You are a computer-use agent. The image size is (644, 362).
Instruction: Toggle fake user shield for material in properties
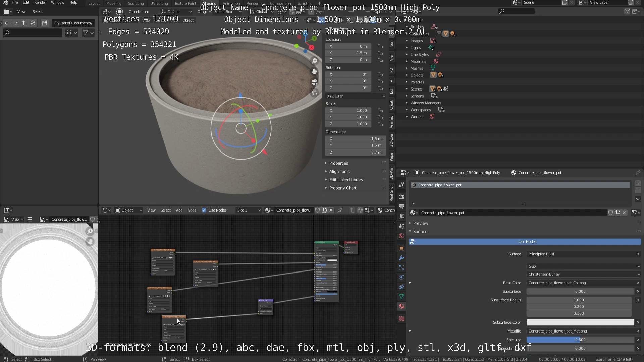610,213
